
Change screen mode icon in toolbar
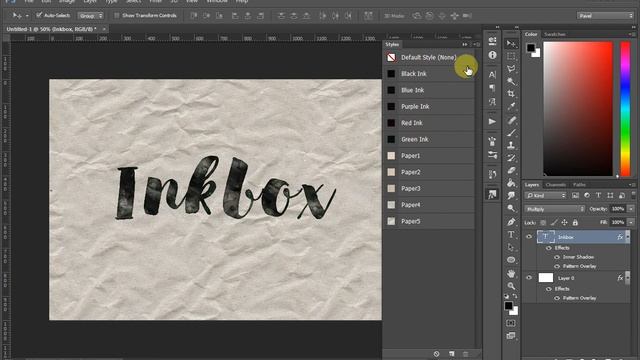click(511, 336)
